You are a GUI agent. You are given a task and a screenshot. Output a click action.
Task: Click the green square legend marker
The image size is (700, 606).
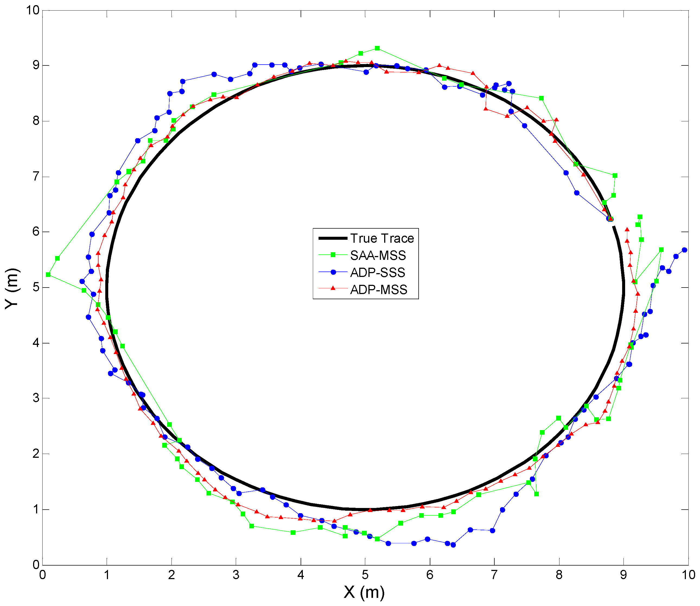pos(333,255)
